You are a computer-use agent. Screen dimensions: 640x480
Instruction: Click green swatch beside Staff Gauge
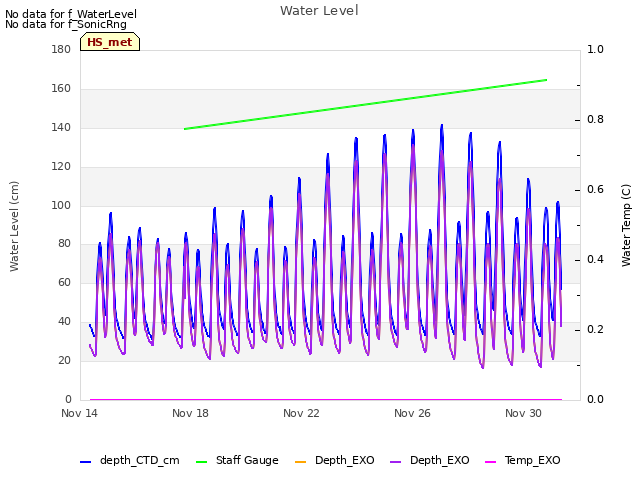pyautogui.click(x=202, y=462)
